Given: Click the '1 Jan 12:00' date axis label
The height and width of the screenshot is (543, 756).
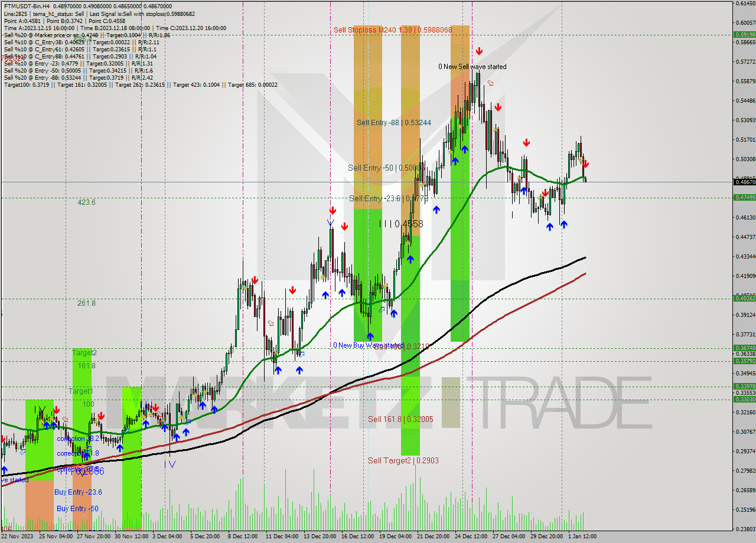Looking at the screenshot, I should (582, 537).
